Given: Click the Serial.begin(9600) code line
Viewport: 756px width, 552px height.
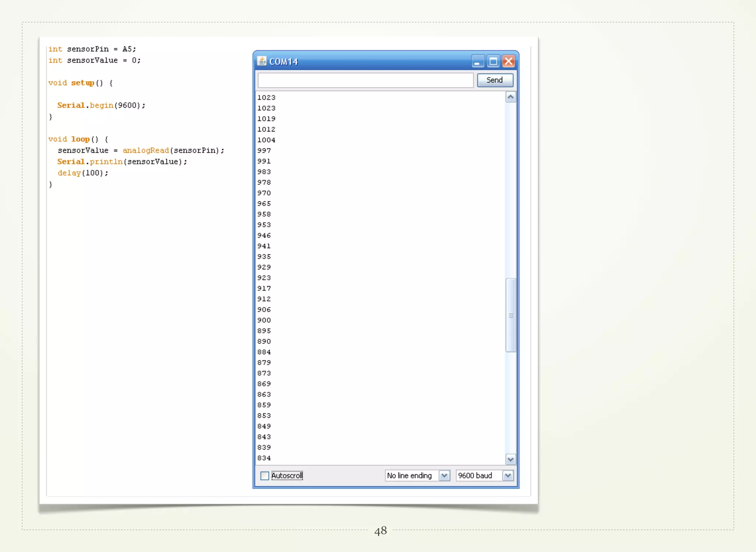Looking at the screenshot, I should [x=101, y=106].
